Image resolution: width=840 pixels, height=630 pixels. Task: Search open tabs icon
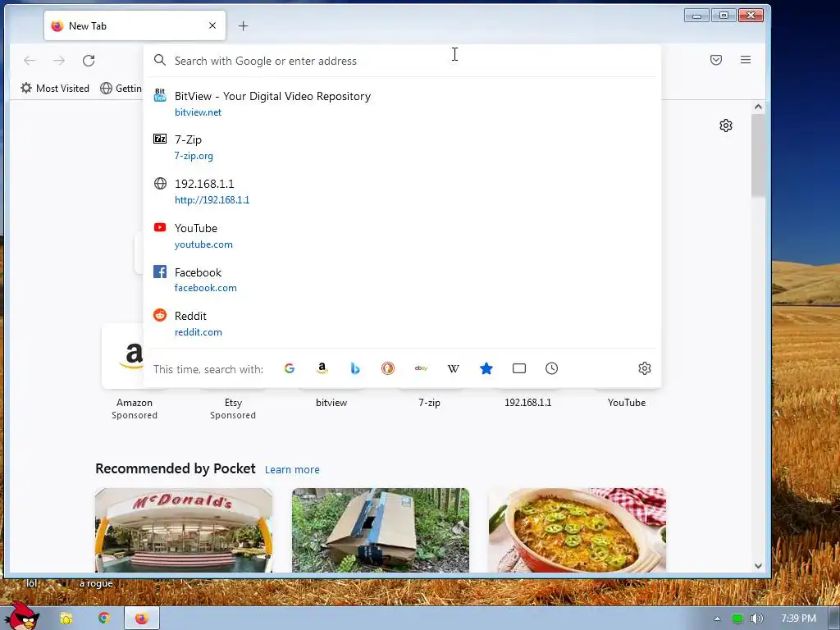coord(519,368)
